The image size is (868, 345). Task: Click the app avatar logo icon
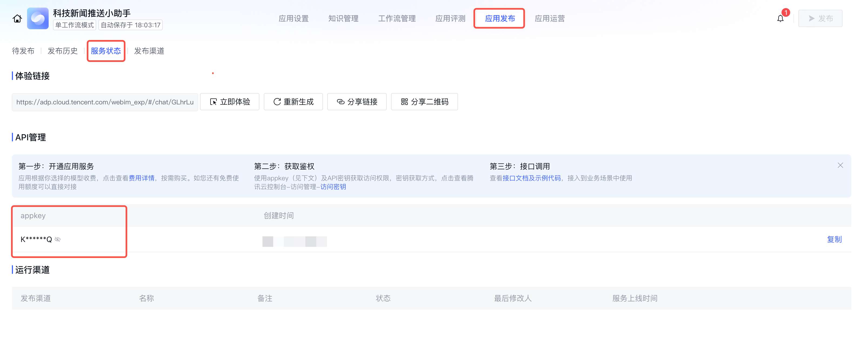(38, 19)
